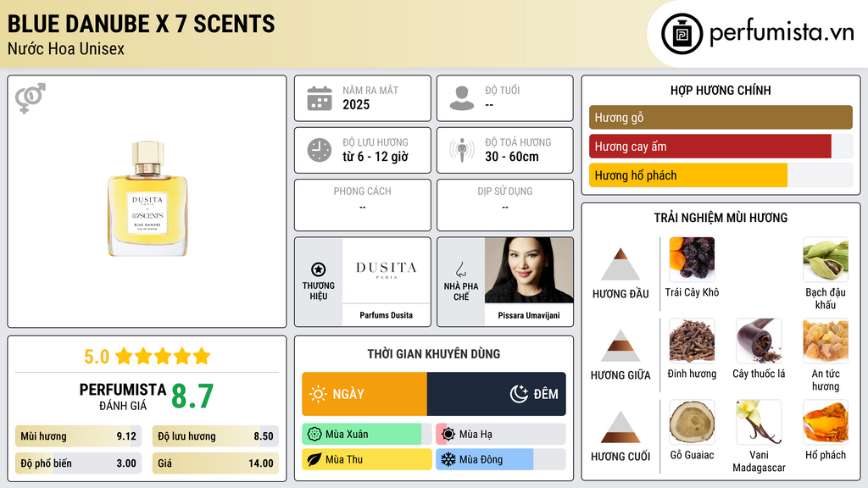Click the sun icon for Mùa Hạ
The image size is (868, 488).
coord(448,435)
